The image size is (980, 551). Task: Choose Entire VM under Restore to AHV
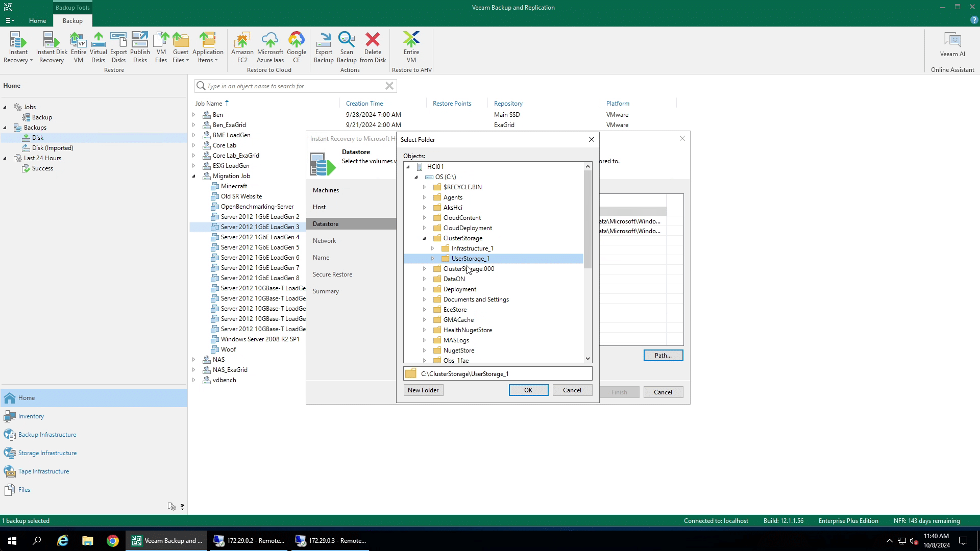tap(411, 47)
